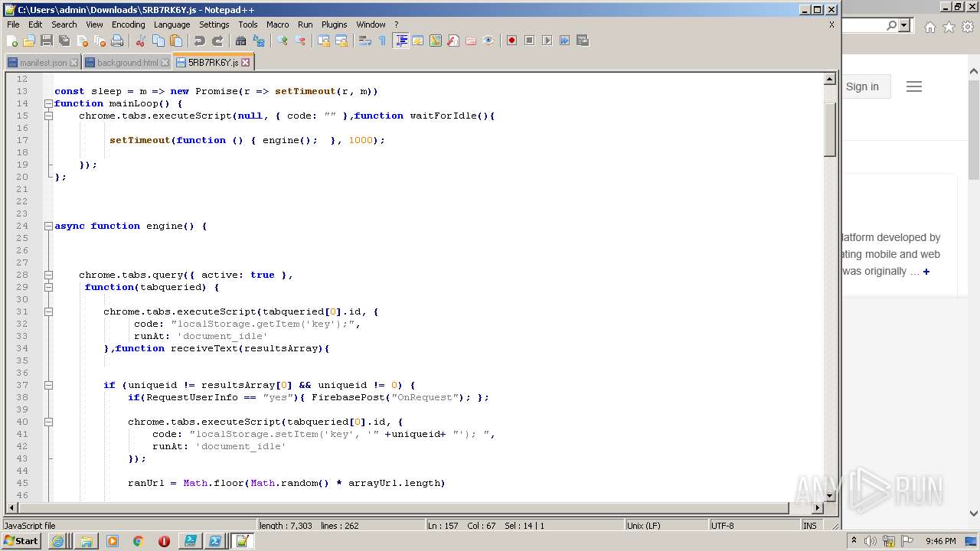The height and width of the screenshot is (551, 980).
Task: Collapse the if uniqueid fold at line 37
Action: 48,385
